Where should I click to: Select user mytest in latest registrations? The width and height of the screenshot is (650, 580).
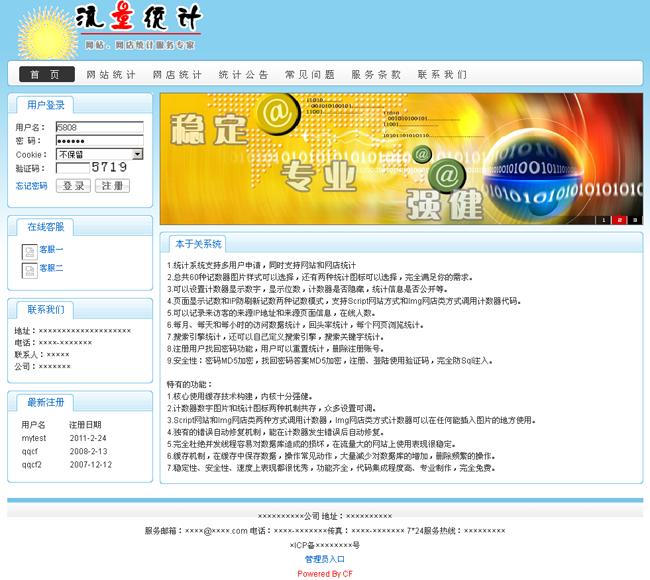pos(34,438)
